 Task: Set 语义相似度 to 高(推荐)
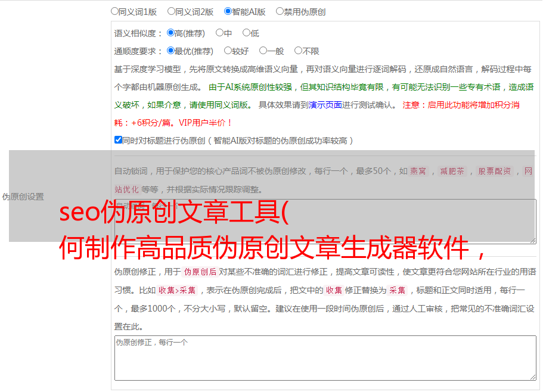(170, 33)
